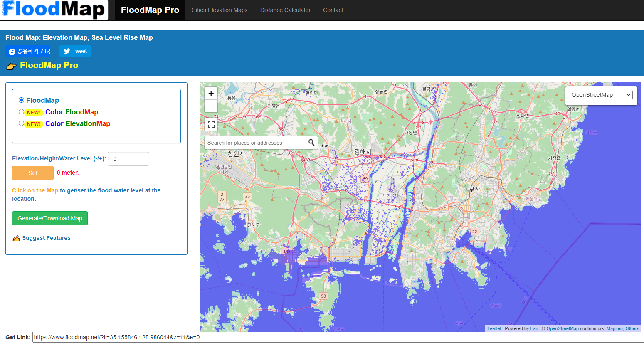The width and height of the screenshot is (644, 343).
Task: Zoom out using the minus icon
Action: coord(211,106)
